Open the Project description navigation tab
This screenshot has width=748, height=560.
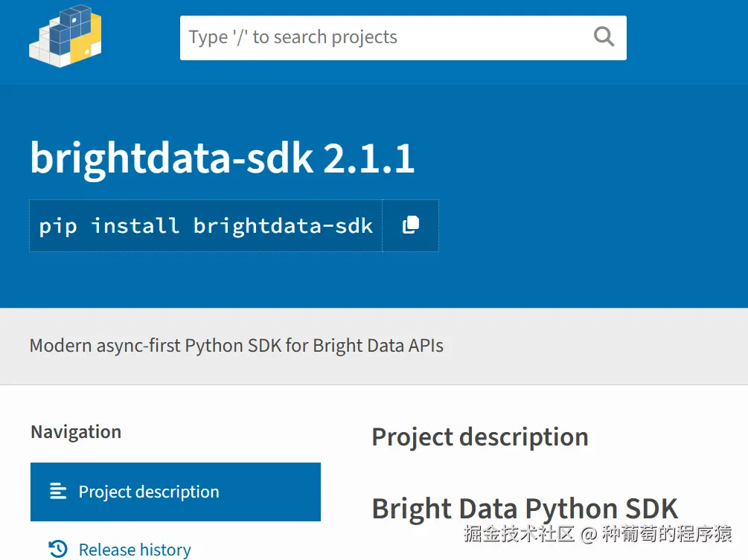click(x=176, y=492)
